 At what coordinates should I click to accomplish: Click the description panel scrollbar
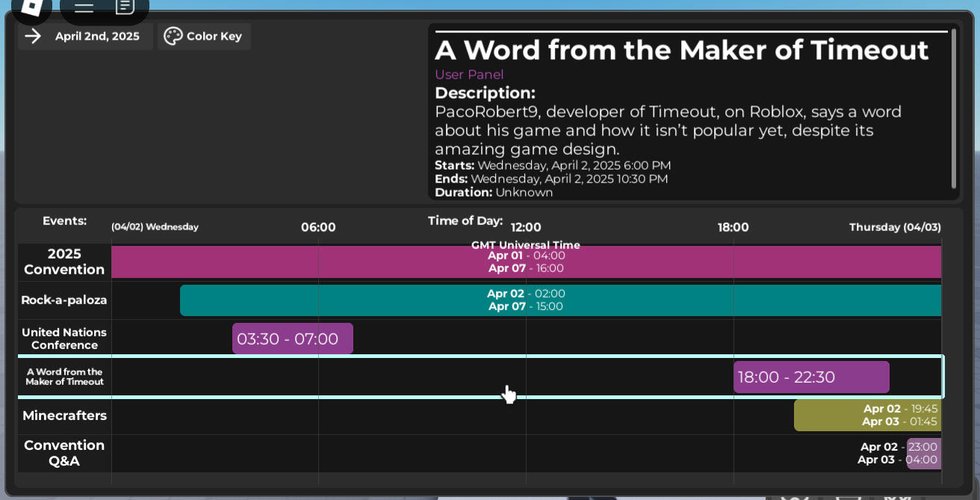[953, 108]
